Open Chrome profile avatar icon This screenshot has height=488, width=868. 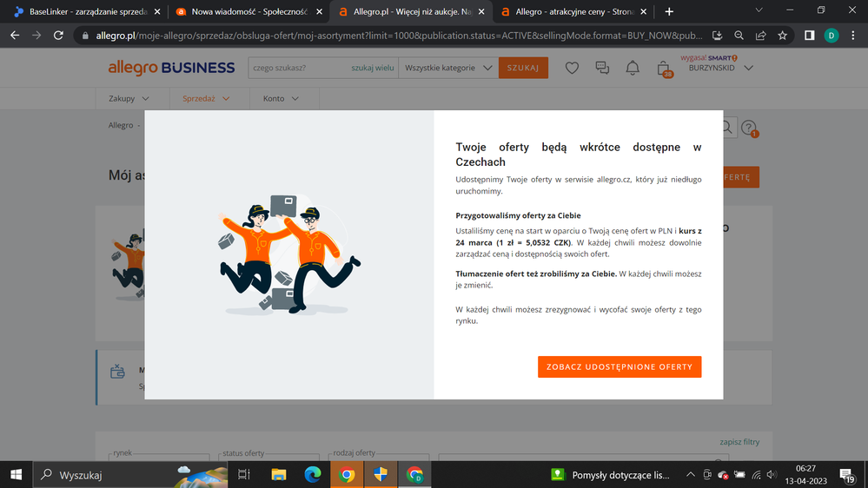[x=831, y=36]
